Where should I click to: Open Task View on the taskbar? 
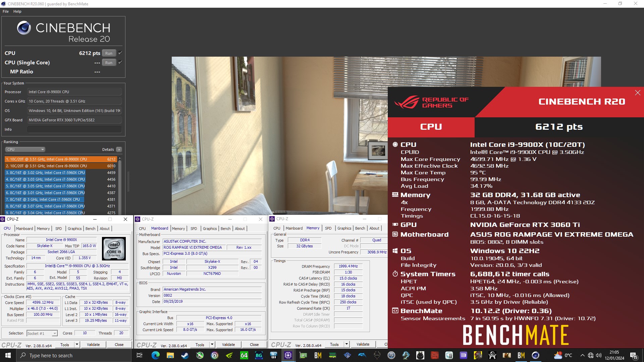point(140,355)
